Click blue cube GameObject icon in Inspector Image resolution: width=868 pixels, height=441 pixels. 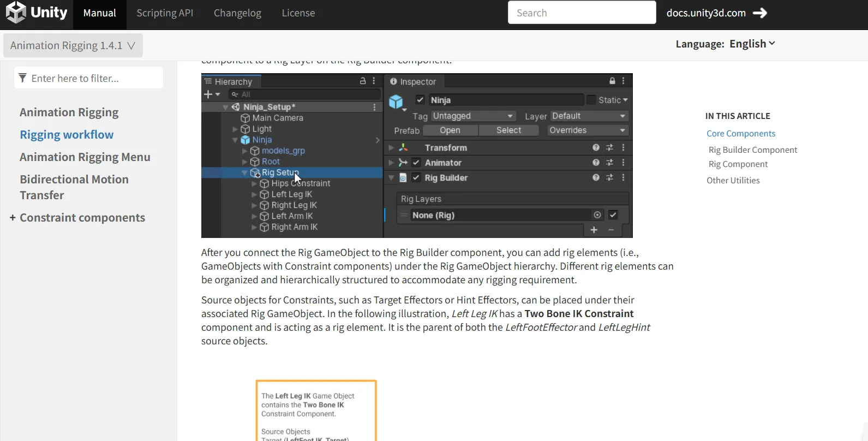[396, 102]
